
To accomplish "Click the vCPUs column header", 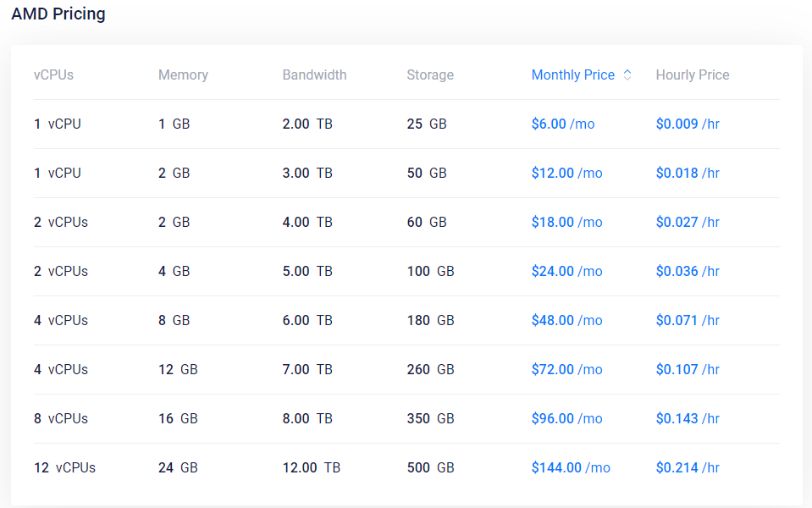I will coord(54,75).
